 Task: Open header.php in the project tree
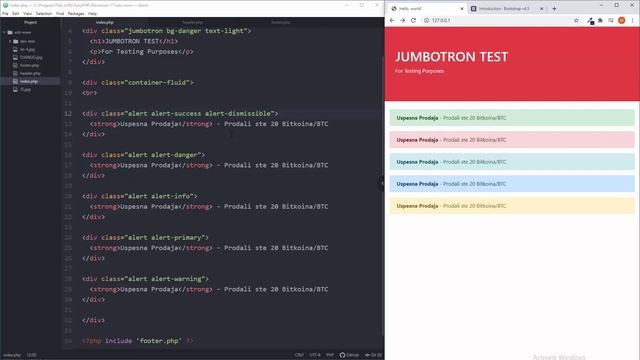tap(30, 73)
